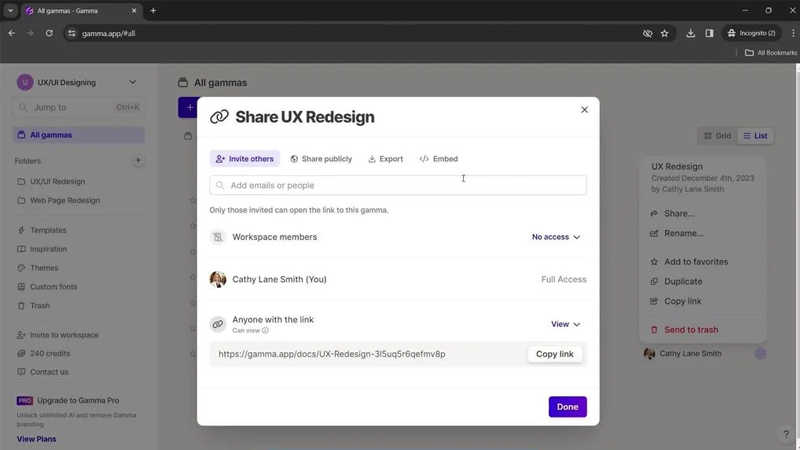This screenshot has height=450, width=800.
Task: Open browser downloads icon
Action: [690, 33]
